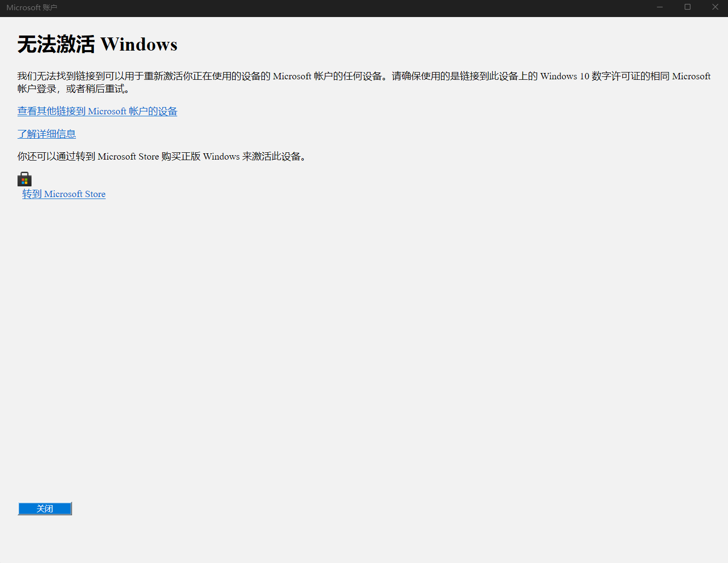Click the word Windows in the bold heading
This screenshot has height=563, width=728.
(x=139, y=44)
